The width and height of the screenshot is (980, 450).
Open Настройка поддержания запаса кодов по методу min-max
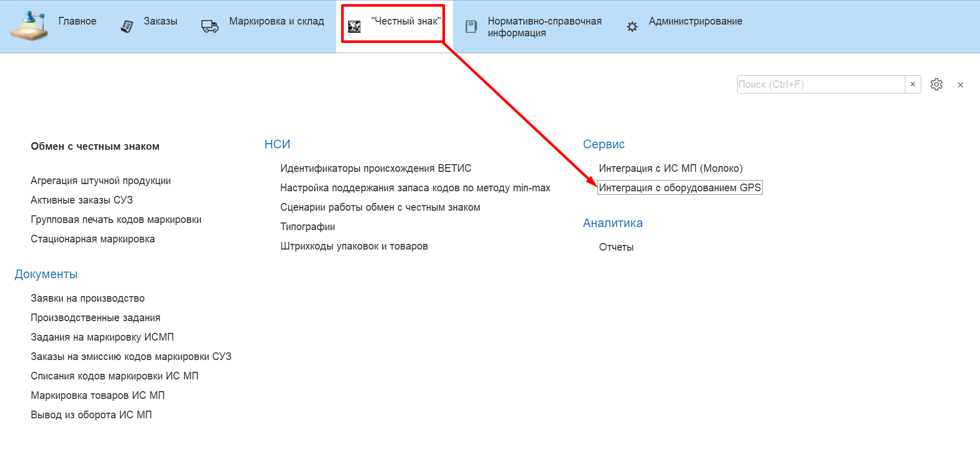tap(415, 188)
